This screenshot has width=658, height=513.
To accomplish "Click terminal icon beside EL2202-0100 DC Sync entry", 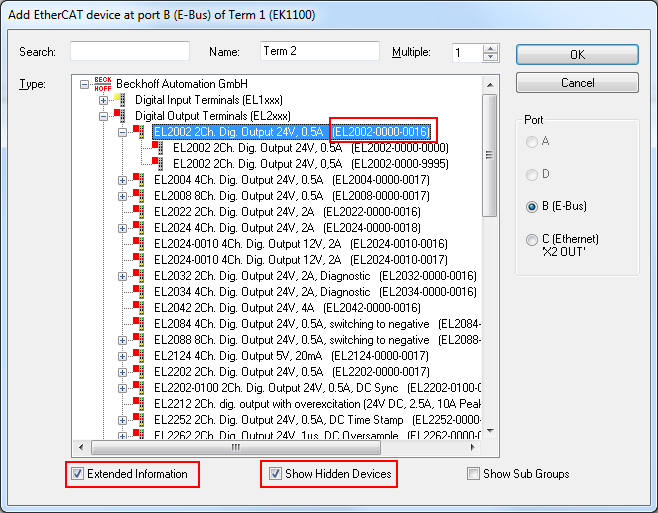I will tap(139, 387).
